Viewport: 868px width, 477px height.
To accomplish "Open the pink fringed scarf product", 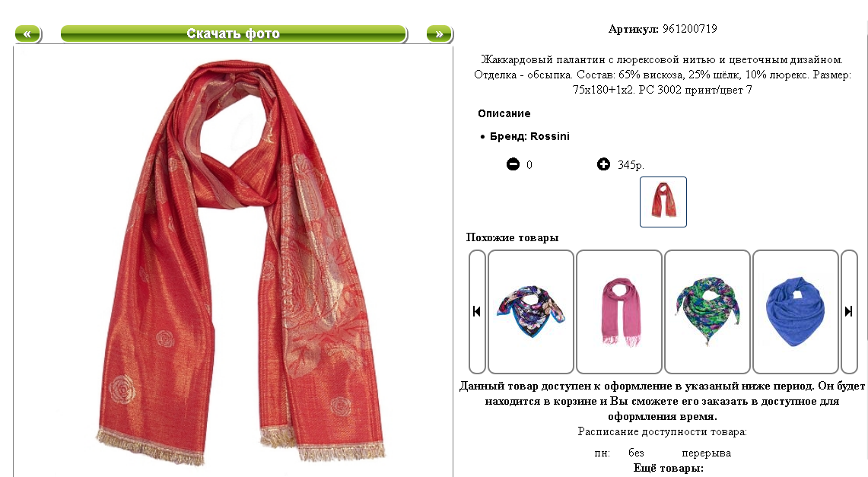I will tap(619, 312).
